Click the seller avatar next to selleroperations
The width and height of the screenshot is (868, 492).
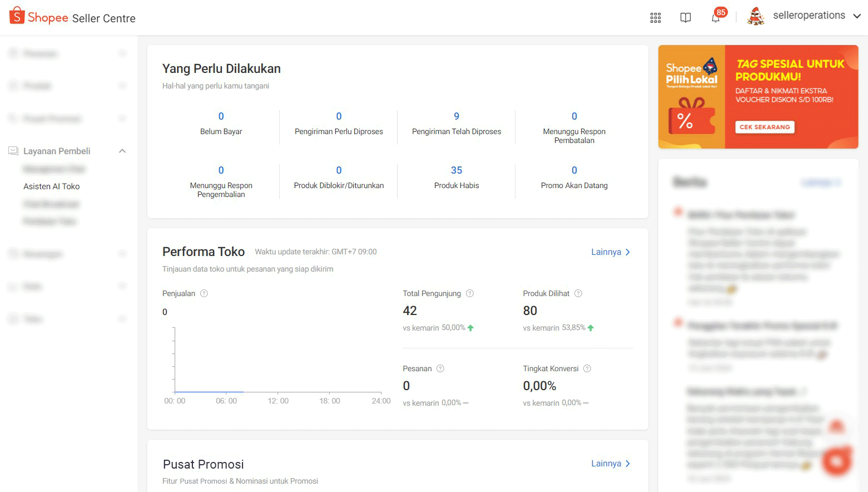pos(755,16)
